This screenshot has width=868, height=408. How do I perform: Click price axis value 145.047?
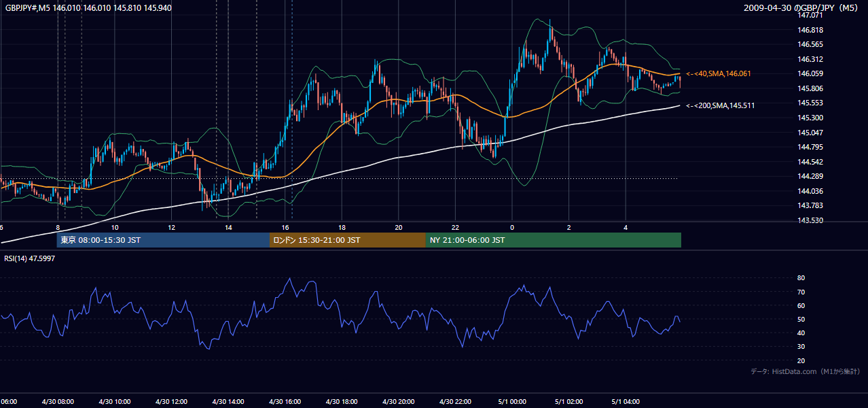tap(812, 133)
